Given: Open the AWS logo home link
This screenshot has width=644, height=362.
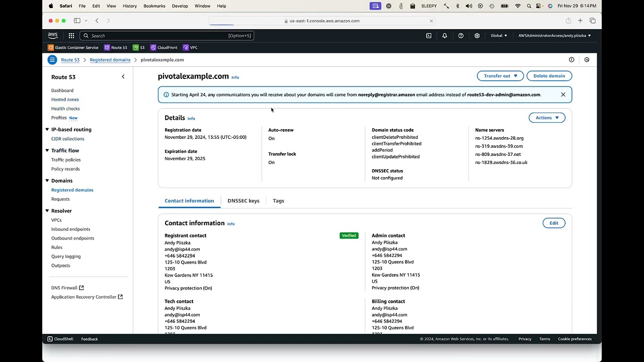Looking at the screenshot, I should coord(53,36).
